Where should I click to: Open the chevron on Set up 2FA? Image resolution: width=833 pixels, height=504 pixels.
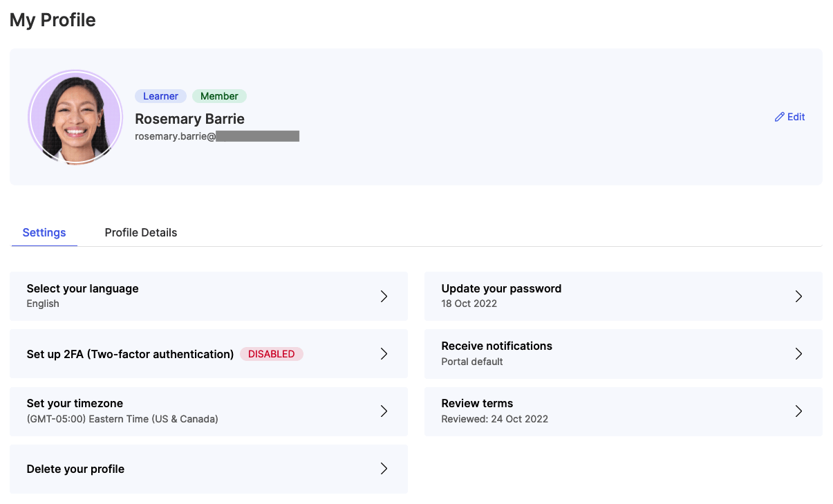(384, 353)
